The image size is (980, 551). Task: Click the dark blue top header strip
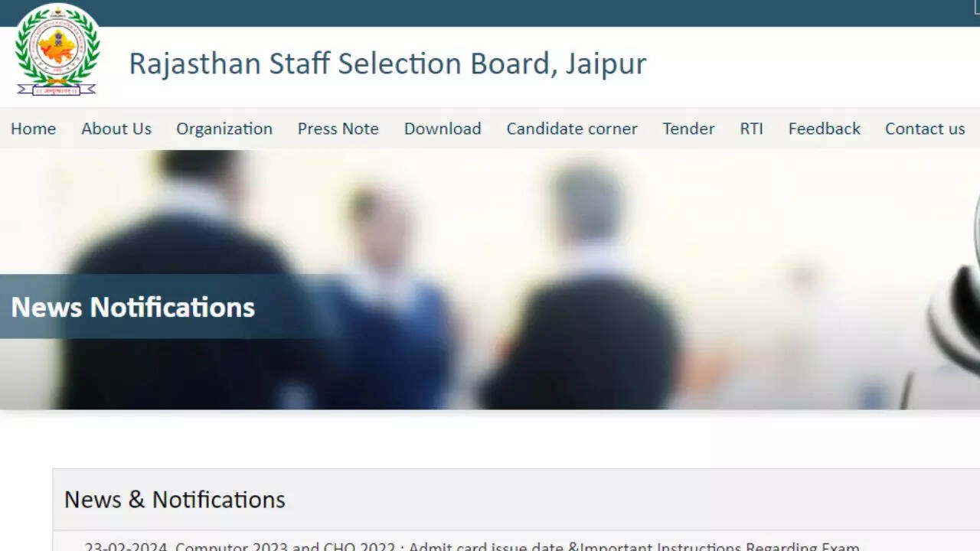490,13
